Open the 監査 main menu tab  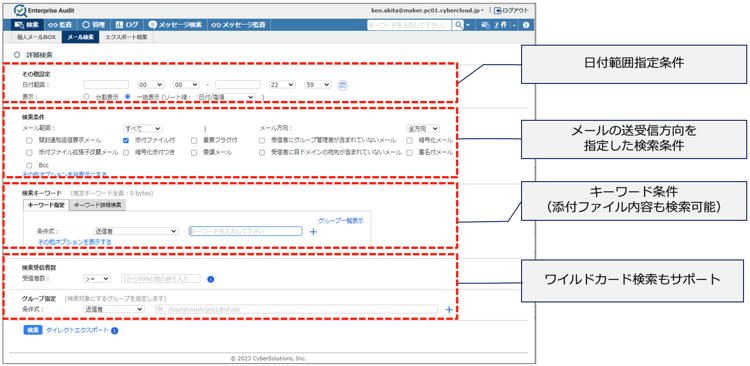60,25
